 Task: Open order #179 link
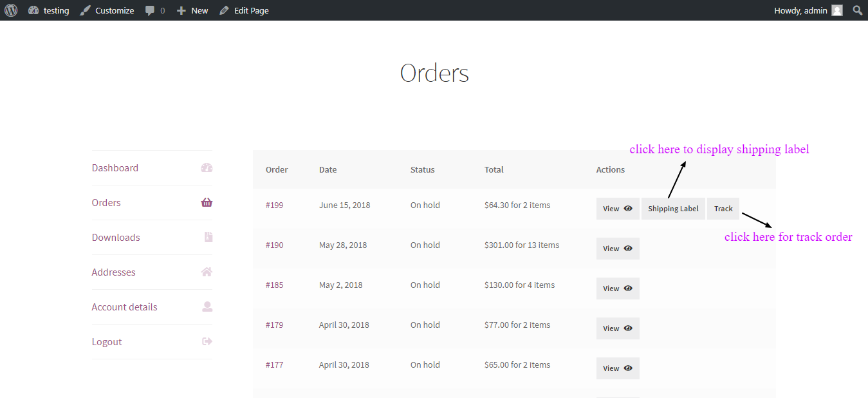[274, 325]
